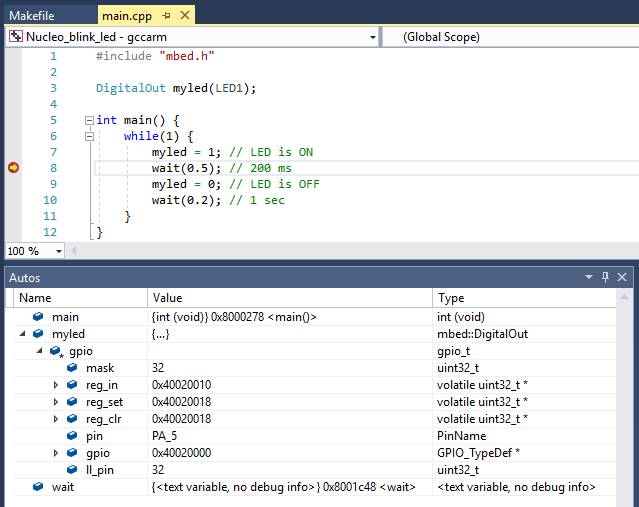Open the Autos window options dropdown arrow

[x=589, y=277]
